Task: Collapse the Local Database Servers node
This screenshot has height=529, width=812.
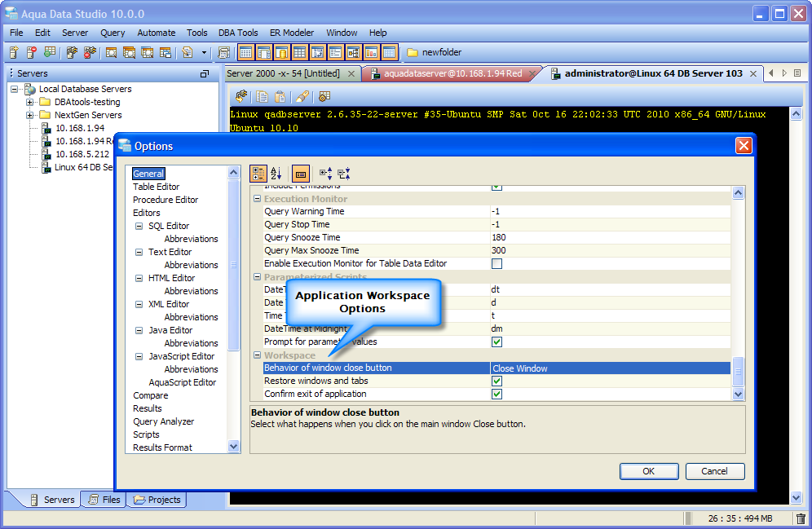Action: [14, 89]
